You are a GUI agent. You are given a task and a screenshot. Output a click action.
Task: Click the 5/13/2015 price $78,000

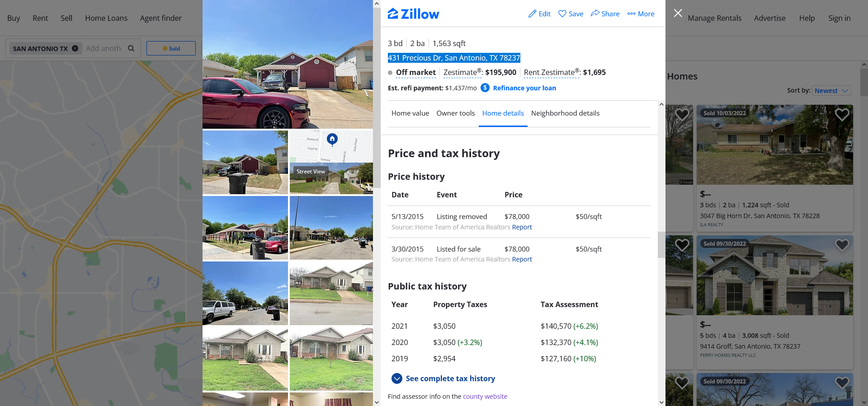[517, 217]
